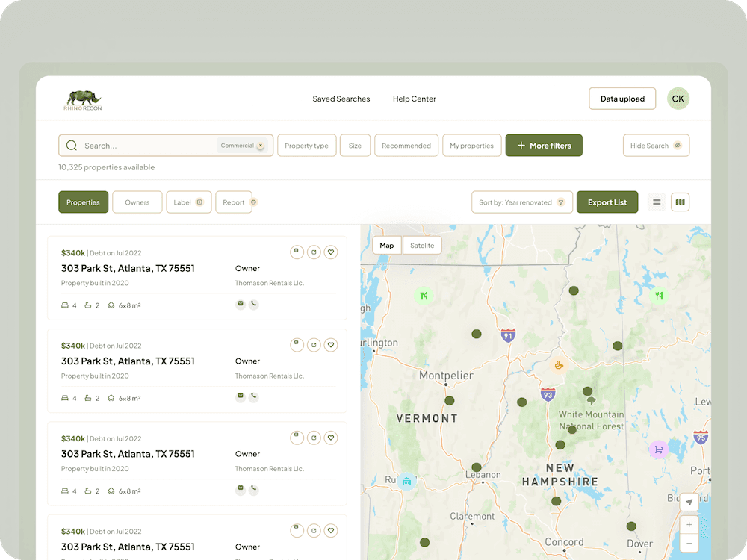747x560 pixels.
Task: Switch to map view icon
Action: coord(681,202)
